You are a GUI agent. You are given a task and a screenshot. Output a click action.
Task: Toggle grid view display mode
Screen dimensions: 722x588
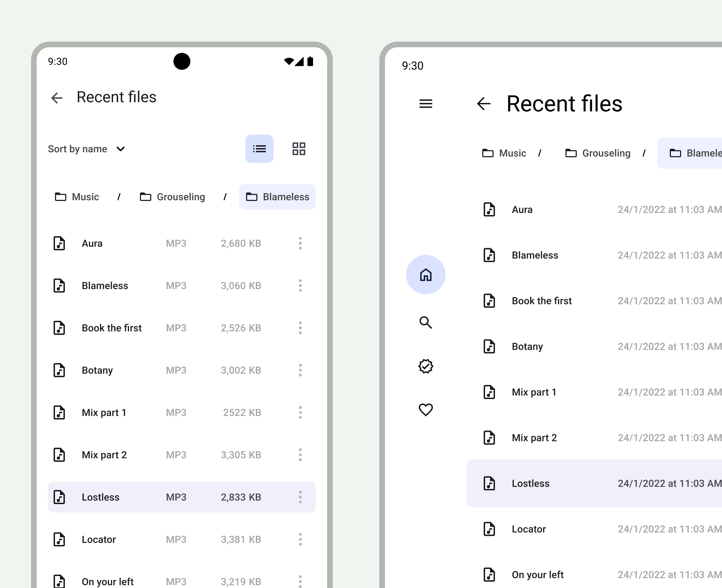point(299,149)
